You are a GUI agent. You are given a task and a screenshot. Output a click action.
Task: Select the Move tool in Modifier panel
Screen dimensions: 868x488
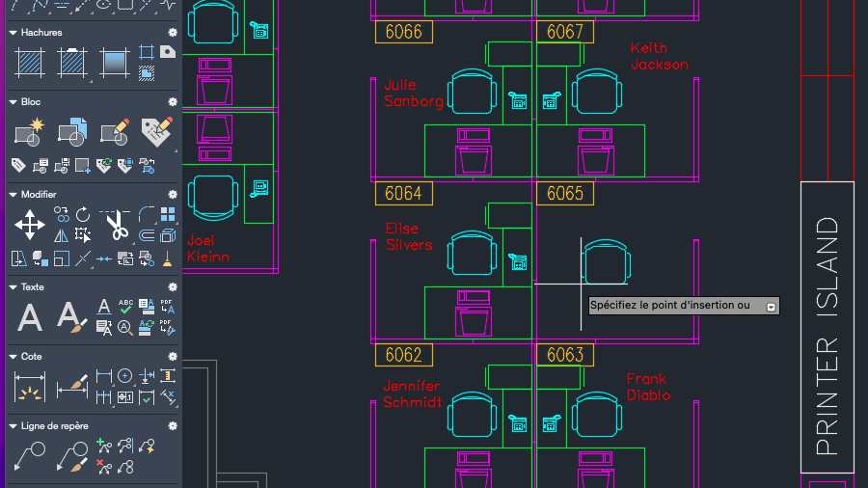click(30, 225)
